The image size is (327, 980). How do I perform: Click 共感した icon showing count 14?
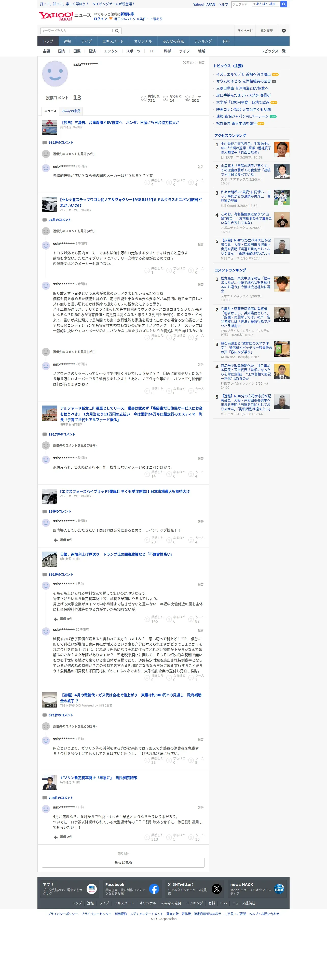[147, 474]
